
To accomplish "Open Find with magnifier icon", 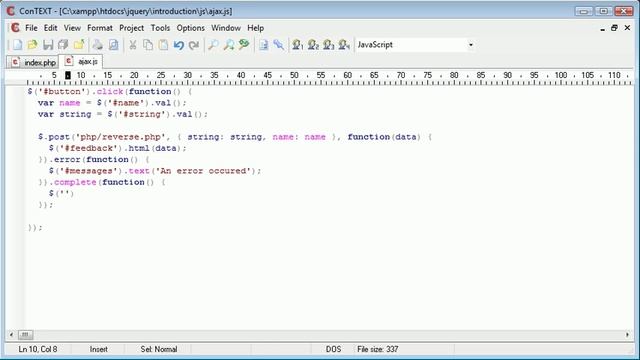I will tap(213, 45).
